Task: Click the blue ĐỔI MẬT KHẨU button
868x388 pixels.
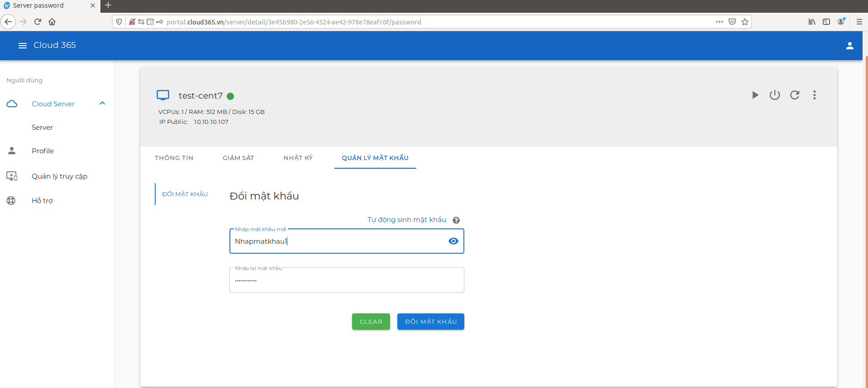Action: tap(431, 322)
